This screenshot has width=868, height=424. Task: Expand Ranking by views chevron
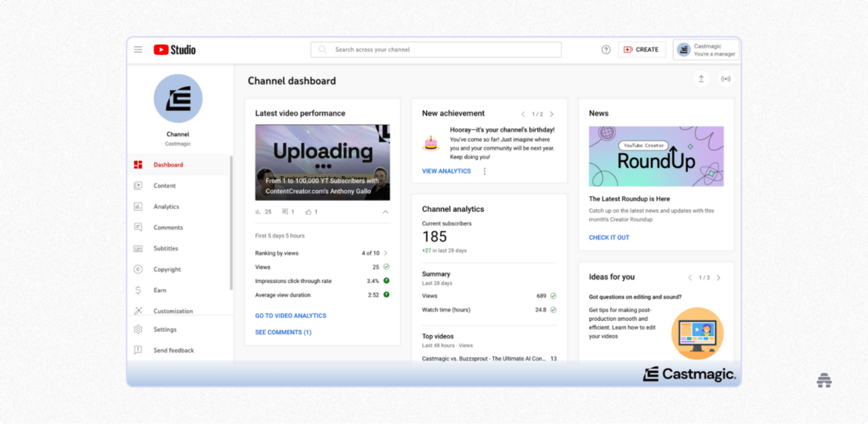(x=386, y=253)
